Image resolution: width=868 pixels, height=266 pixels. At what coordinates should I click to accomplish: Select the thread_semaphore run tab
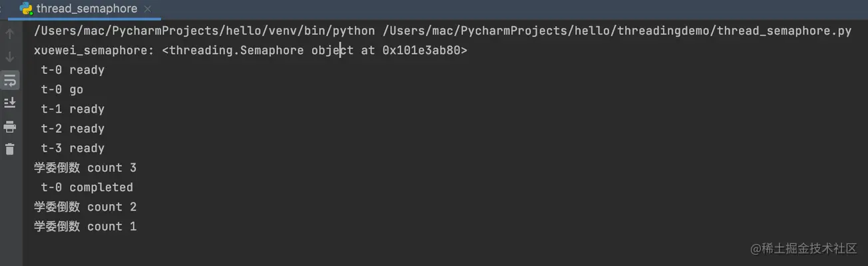[x=87, y=9]
